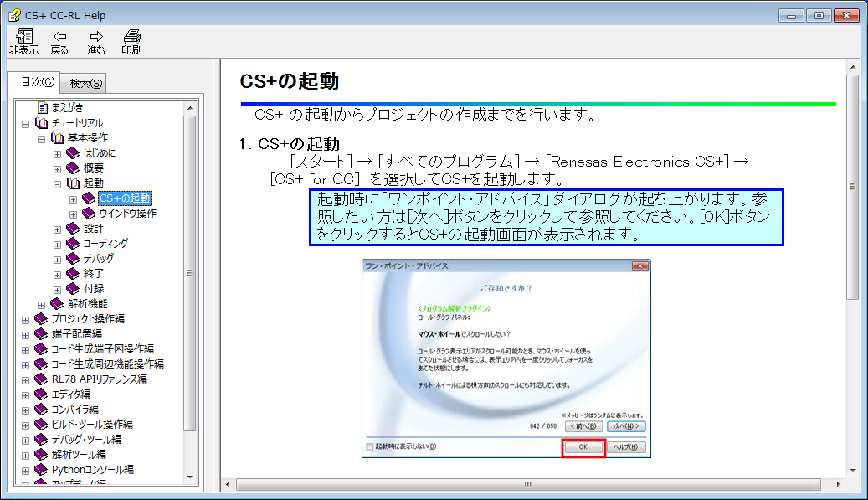Expand the CS+の起動 tree node
Viewport: 868px width, 500px height.
coord(73,199)
